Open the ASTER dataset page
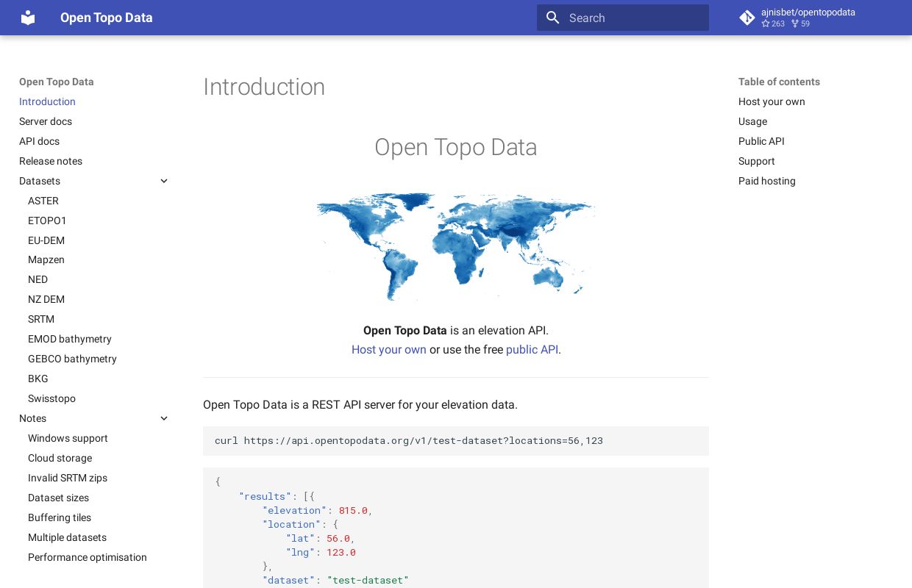Viewport: 912px width, 588px height. (x=43, y=201)
